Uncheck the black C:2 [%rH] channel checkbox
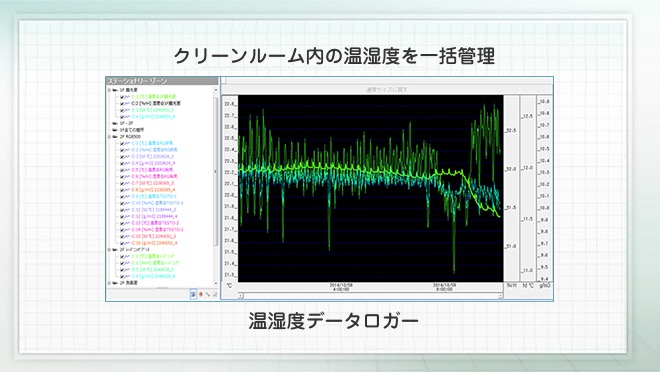 click(122, 103)
